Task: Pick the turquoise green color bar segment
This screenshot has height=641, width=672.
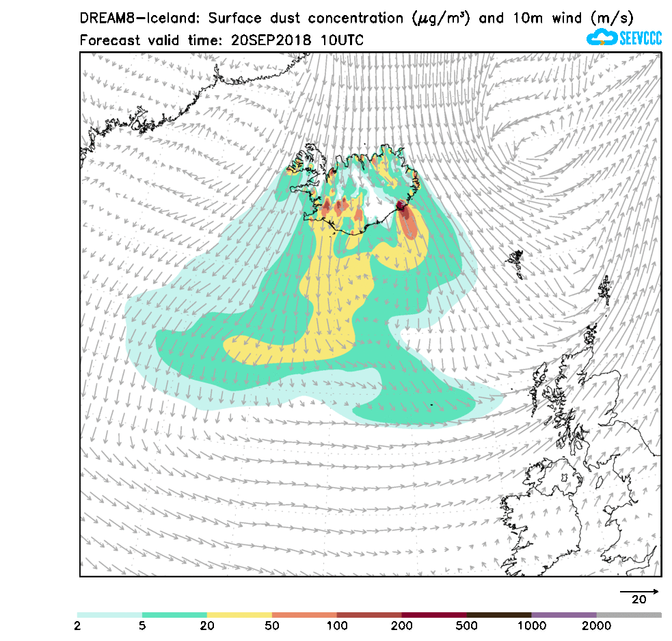Action: click(x=174, y=615)
